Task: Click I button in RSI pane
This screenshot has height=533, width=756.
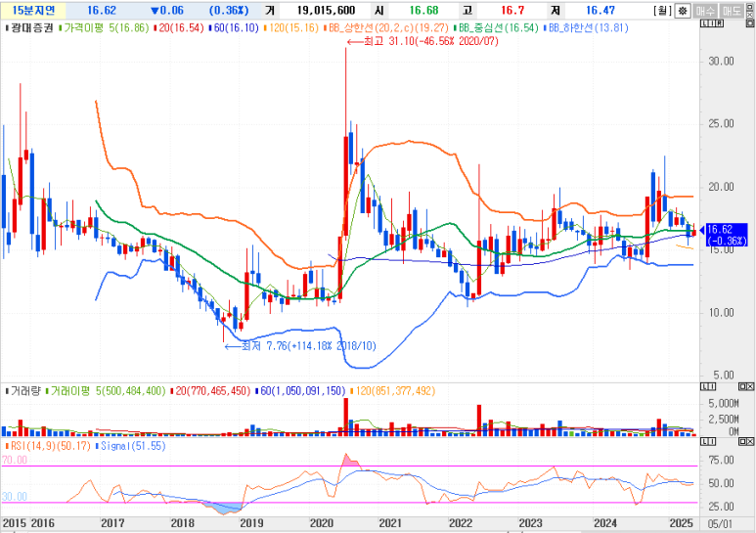Action: tap(711, 441)
